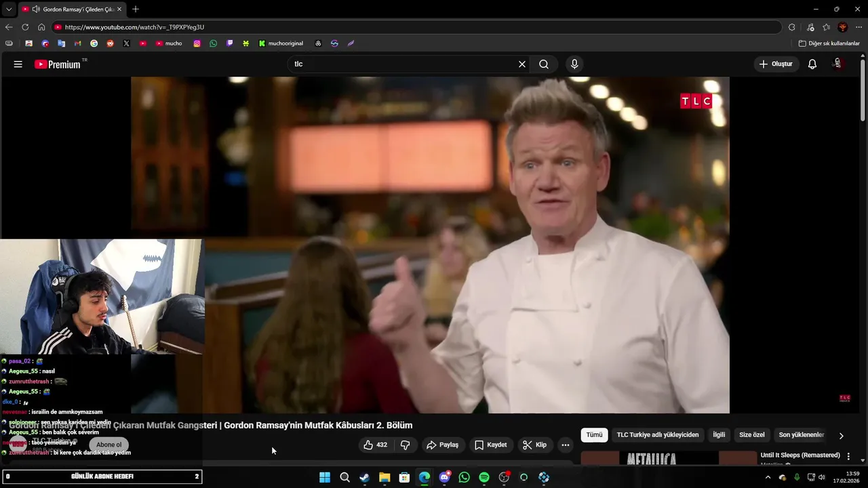Open browser profile avatar

(842, 27)
